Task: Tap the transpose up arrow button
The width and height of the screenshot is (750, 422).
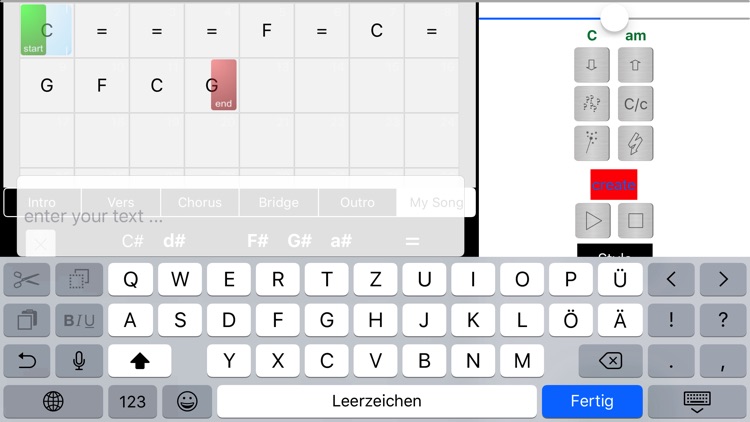Action: tap(635, 65)
